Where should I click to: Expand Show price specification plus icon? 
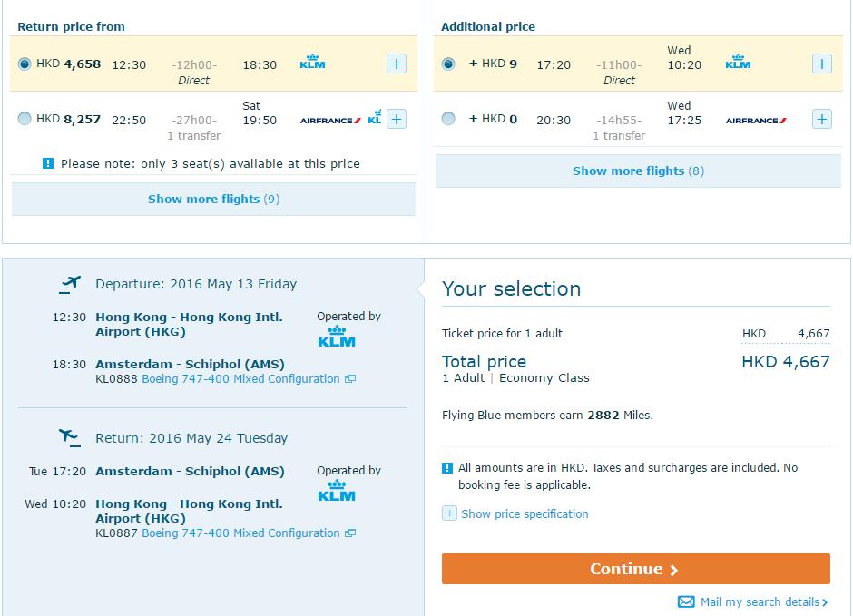(449, 513)
